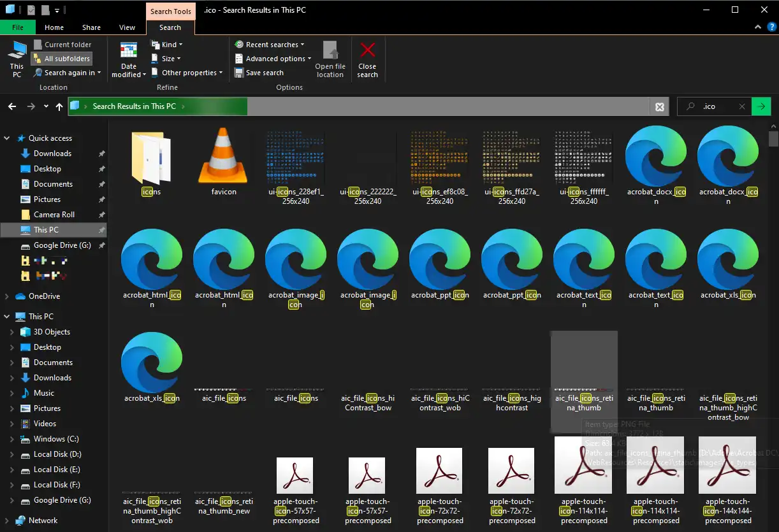The image size is (779, 532).
Task: Select the ui-icons_ffffff_256x240 thumbnail
Action: tap(583, 167)
